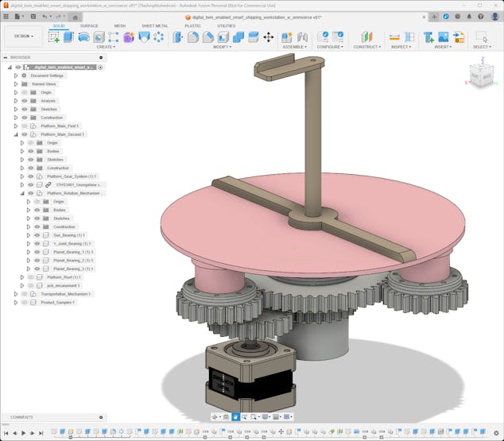Open the Construct menu label
The image size is (504, 441).
366,47
